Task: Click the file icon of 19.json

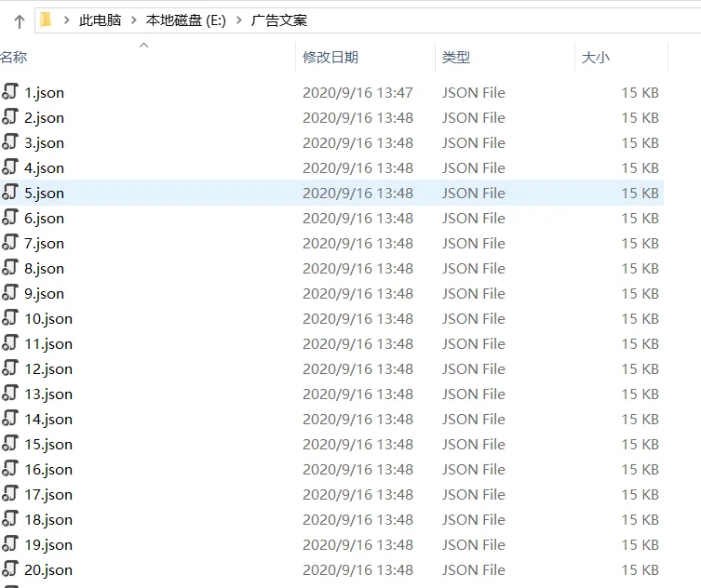Action: pos(10,543)
